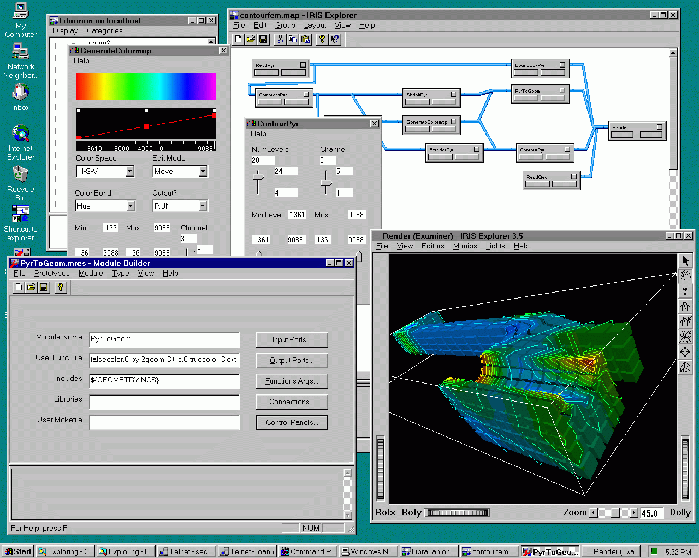Click the Zoom slider in Render window
This screenshot has width=699, height=558.
615,513
